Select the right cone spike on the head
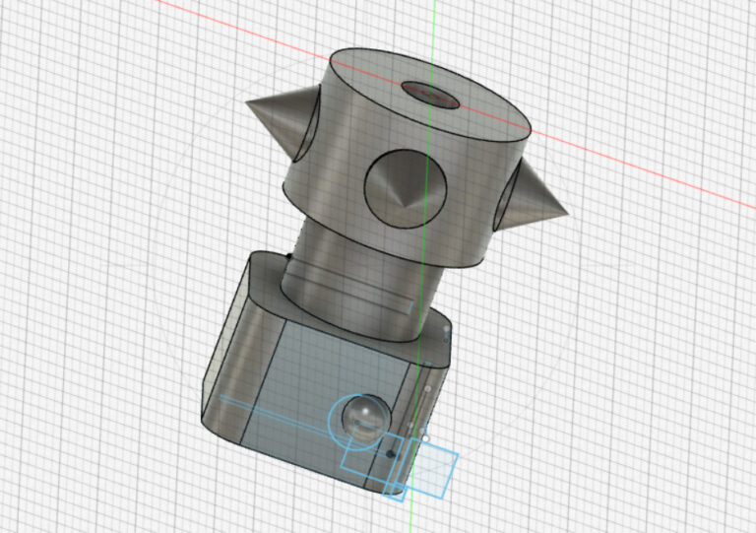756x533 pixels. click(x=536, y=196)
